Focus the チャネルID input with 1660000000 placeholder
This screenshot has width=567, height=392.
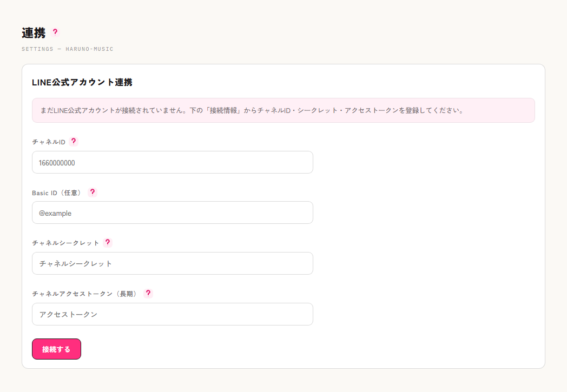pyautogui.click(x=173, y=162)
